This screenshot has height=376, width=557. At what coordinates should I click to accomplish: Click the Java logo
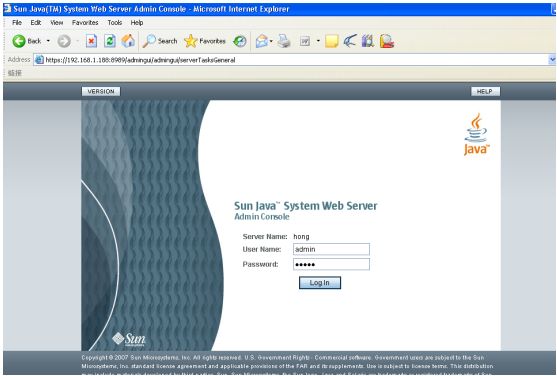tap(476, 134)
